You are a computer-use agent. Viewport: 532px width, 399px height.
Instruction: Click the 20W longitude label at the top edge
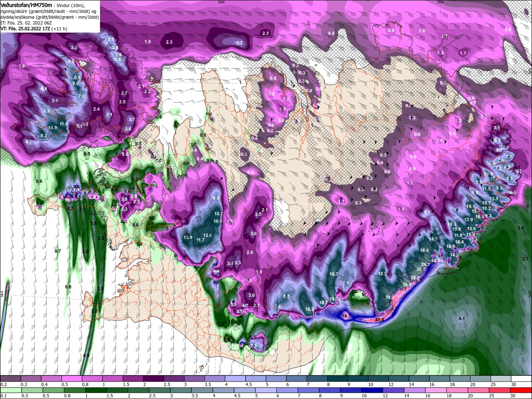(221, 2)
